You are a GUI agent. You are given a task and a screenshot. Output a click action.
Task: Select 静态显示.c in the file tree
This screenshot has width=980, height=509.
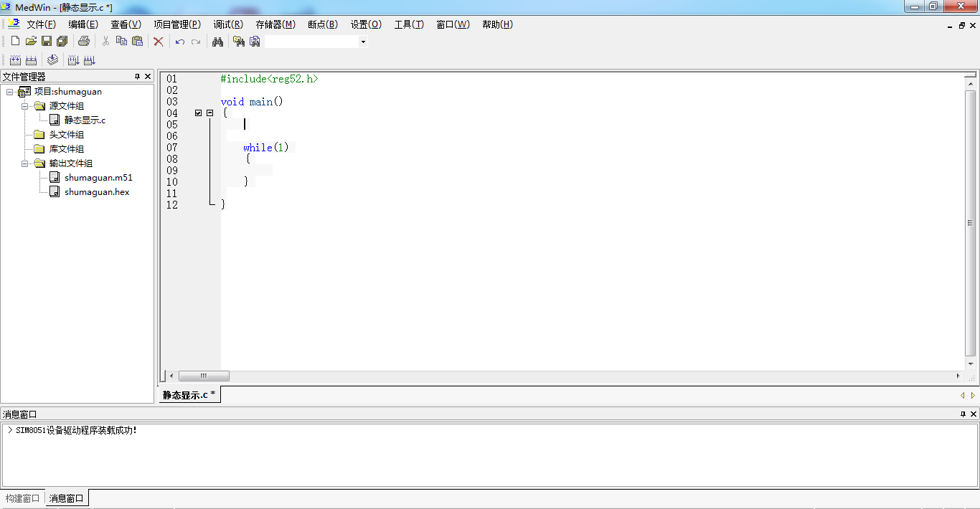[85, 120]
